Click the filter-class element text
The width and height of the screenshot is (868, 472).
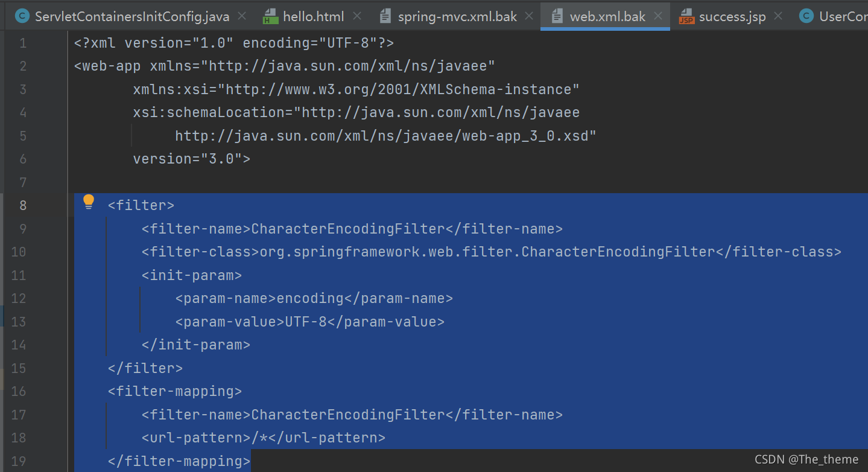[x=492, y=252]
